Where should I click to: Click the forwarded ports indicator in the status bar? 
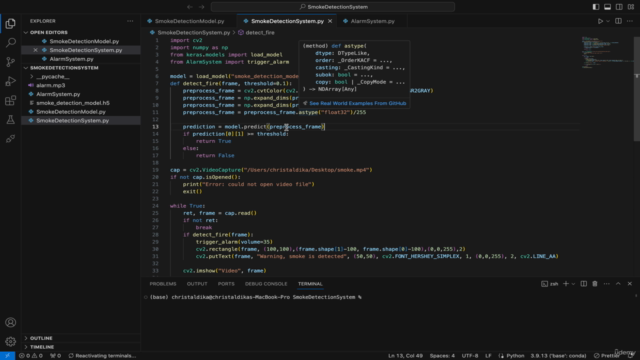pyautogui.click(x=56, y=356)
